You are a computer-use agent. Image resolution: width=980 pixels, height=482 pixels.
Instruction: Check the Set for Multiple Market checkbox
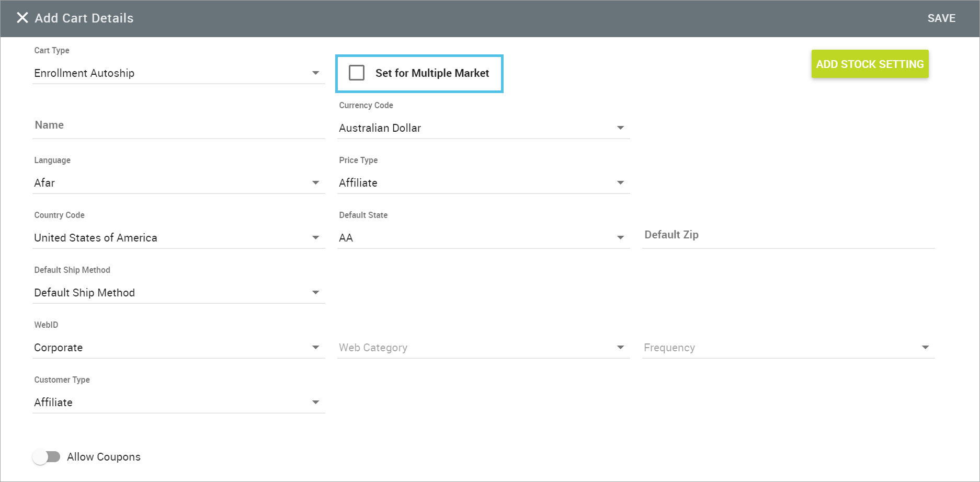click(x=357, y=73)
